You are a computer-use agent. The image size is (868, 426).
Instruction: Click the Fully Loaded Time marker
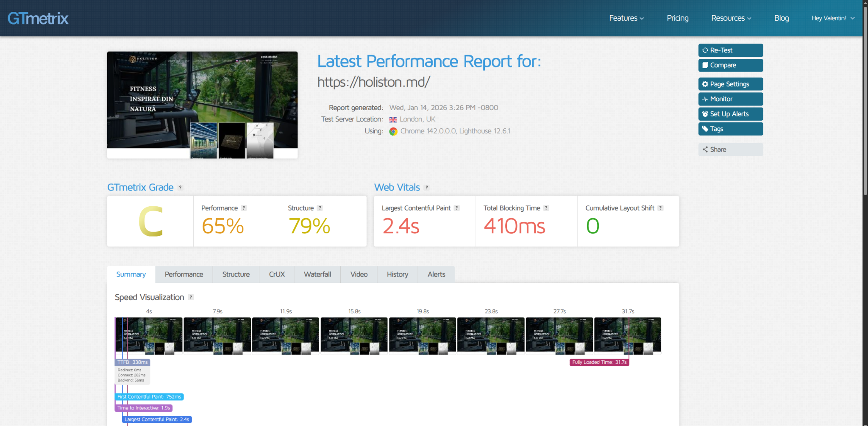(x=599, y=362)
